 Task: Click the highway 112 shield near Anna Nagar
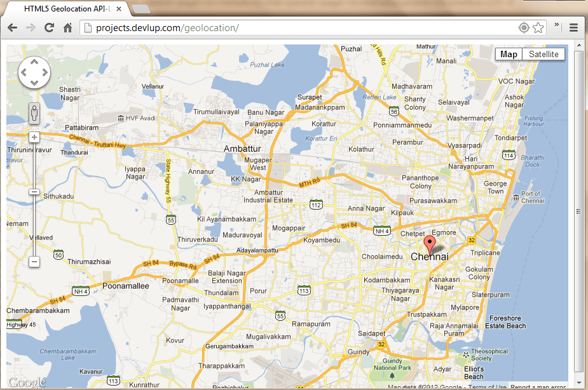click(316, 205)
